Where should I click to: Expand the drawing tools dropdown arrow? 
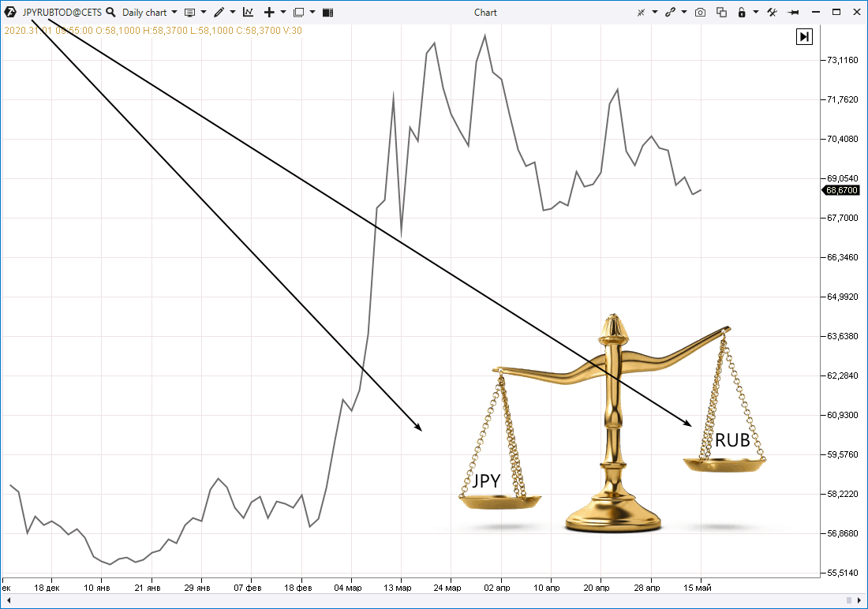click(231, 12)
